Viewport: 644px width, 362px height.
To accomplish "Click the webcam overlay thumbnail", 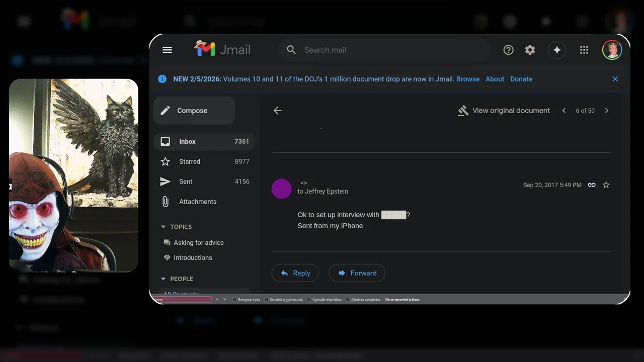I will 73,175.
